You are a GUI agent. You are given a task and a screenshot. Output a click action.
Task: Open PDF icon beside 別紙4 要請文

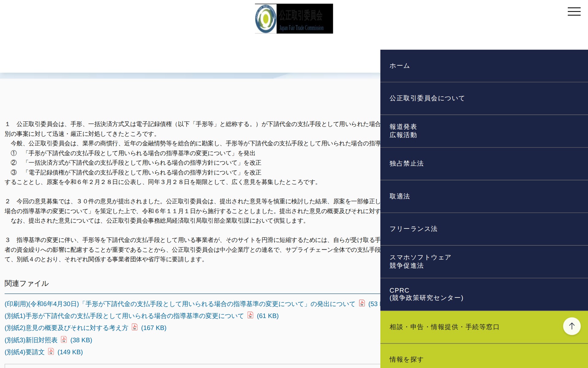(x=51, y=352)
